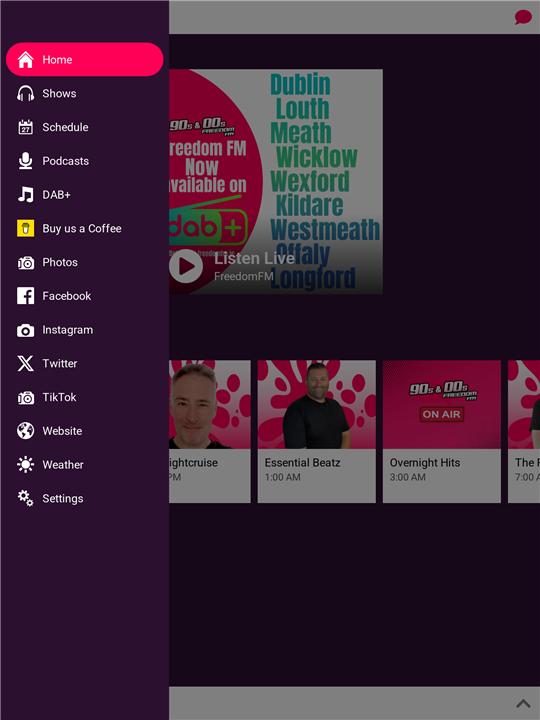Click the yellow coffee cup icon
Screen dimensions: 540x720
click(25, 228)
